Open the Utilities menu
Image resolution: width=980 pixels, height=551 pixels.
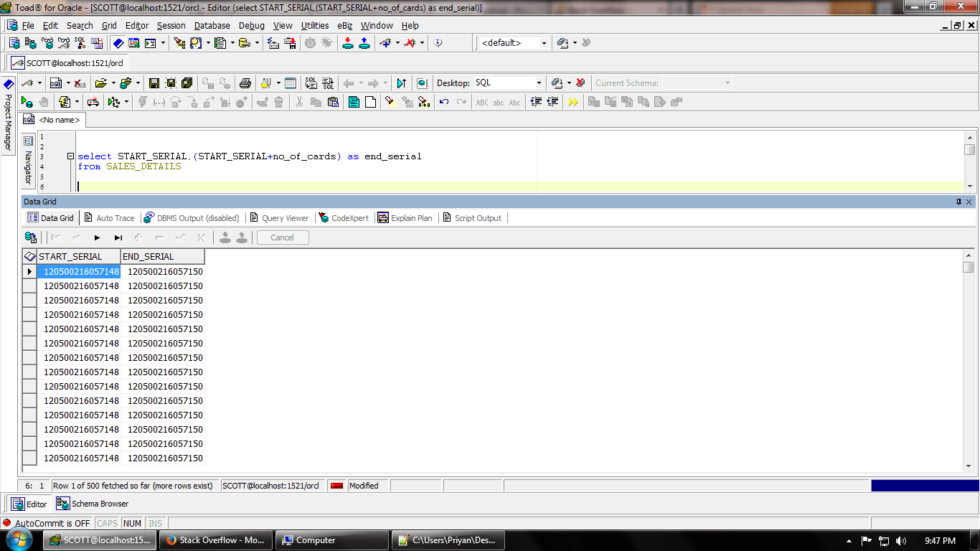click(315, 25)
